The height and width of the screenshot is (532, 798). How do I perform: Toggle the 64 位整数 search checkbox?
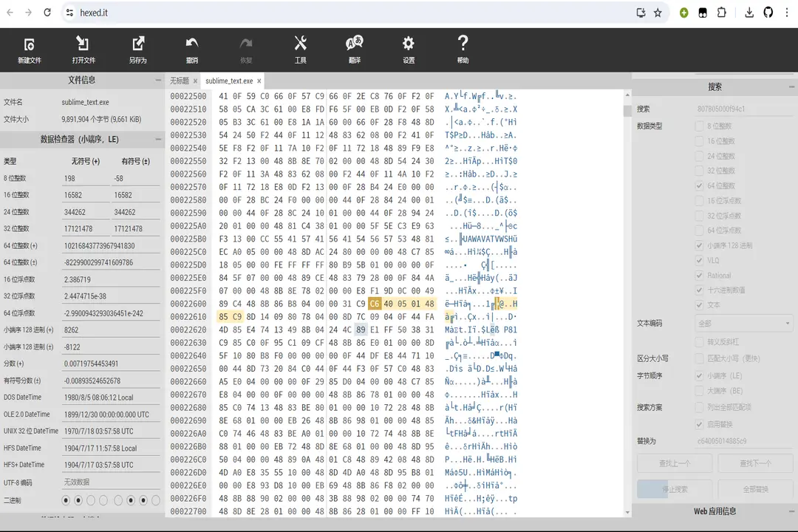click(x=700, y=185)
